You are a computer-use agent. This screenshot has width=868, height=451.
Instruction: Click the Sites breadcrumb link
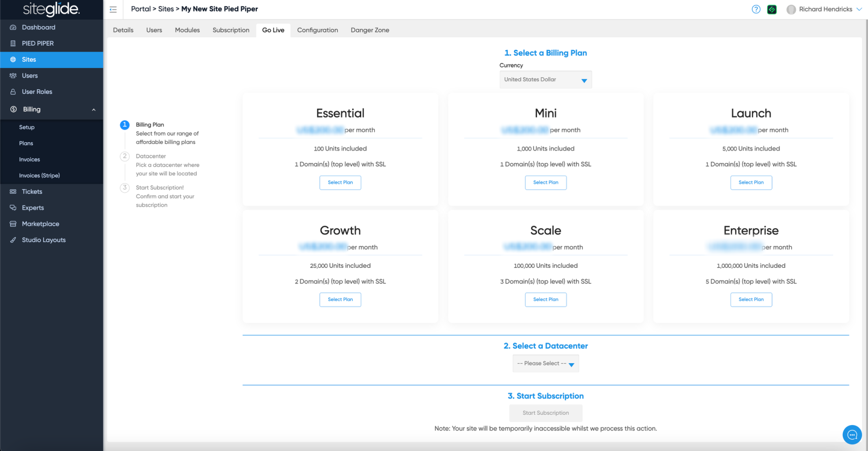(x=166, y=9)
